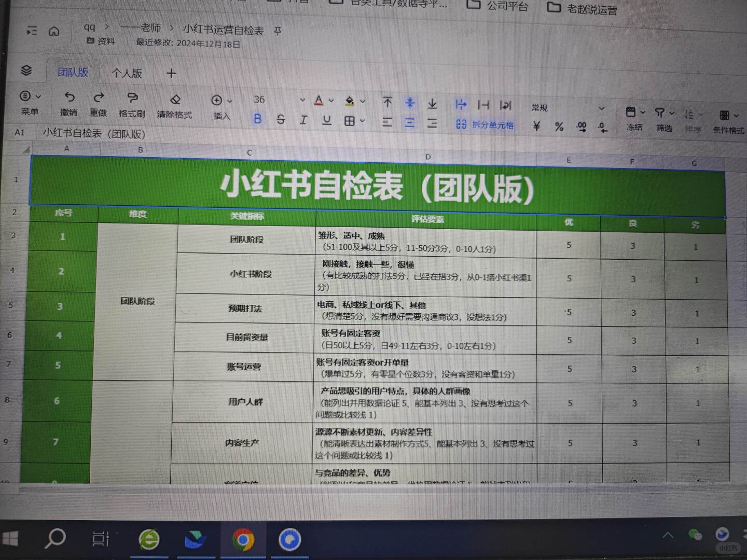747x560 pixels.
Task: Go to home via house icon
Action: (54, 32)
